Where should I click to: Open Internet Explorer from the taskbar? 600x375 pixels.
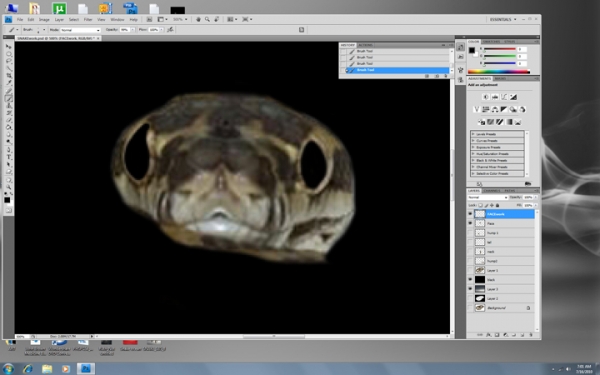click(28, 368)
